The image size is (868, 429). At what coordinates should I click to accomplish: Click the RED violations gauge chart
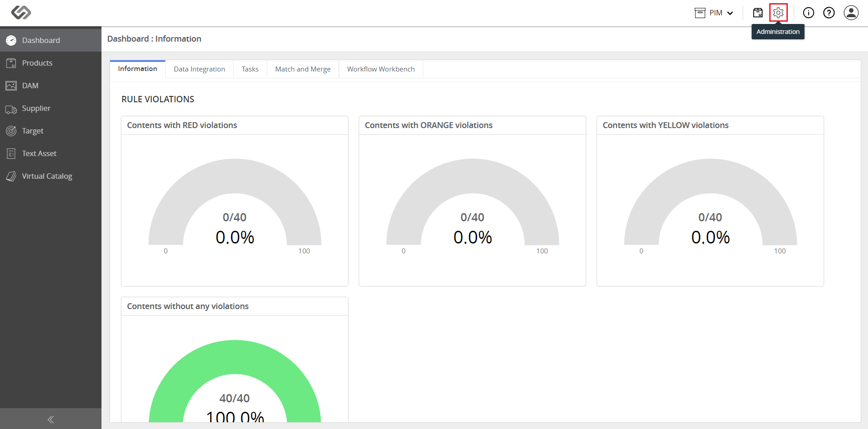point(235,202)
